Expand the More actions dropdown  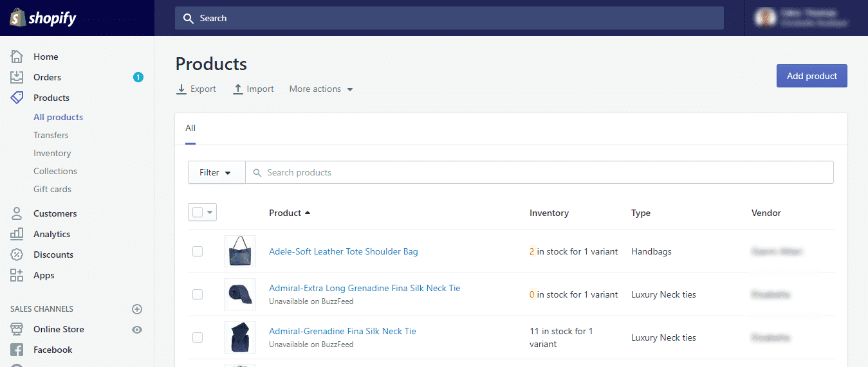pos(321,89)
